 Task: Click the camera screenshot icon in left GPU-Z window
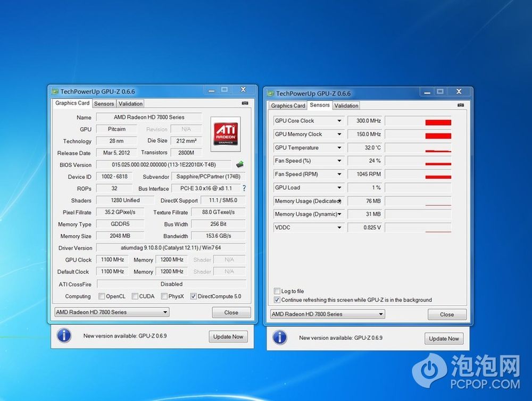tap(245, 103)
